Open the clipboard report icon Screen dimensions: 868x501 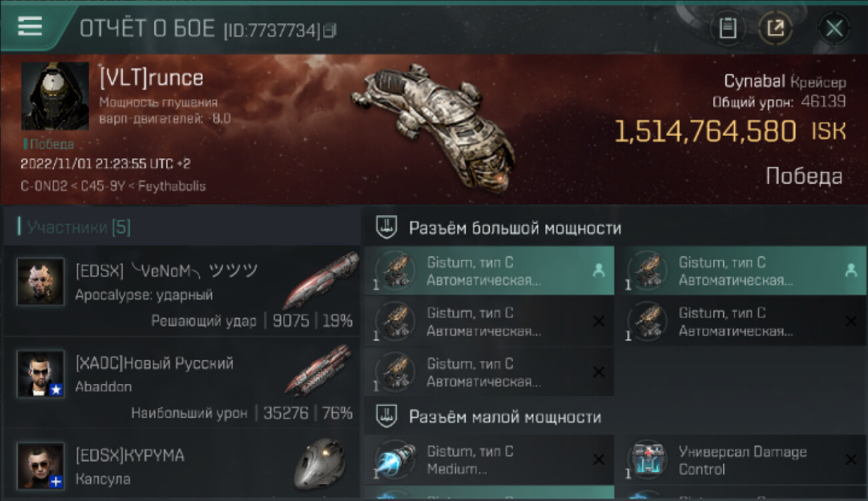(x=728, y=28)
